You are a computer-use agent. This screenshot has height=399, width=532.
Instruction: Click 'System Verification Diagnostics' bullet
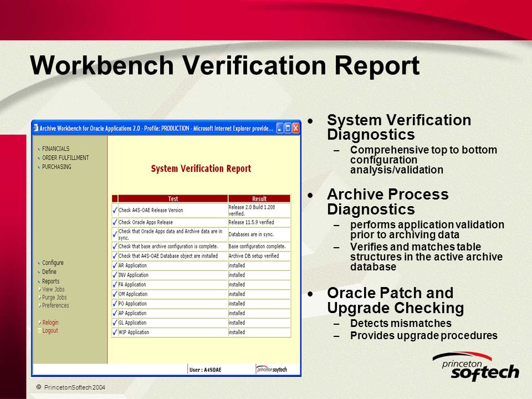[x=399, y=127]
